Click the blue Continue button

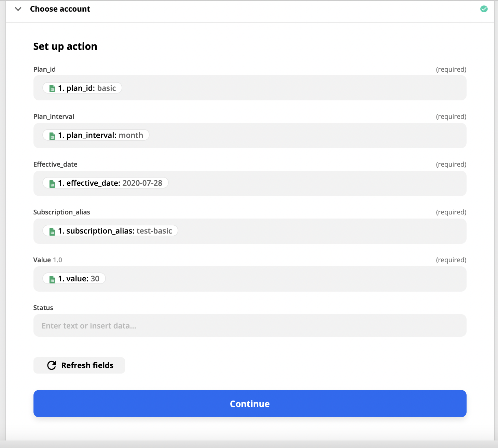point(250,404)
